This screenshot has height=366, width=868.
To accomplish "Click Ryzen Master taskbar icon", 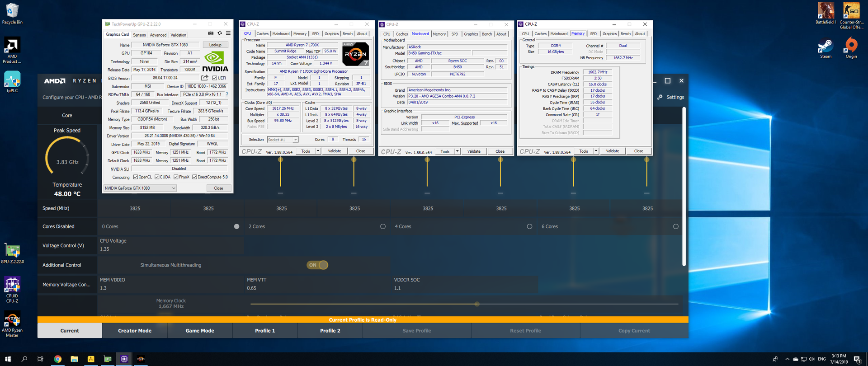I will pos(141,359).
